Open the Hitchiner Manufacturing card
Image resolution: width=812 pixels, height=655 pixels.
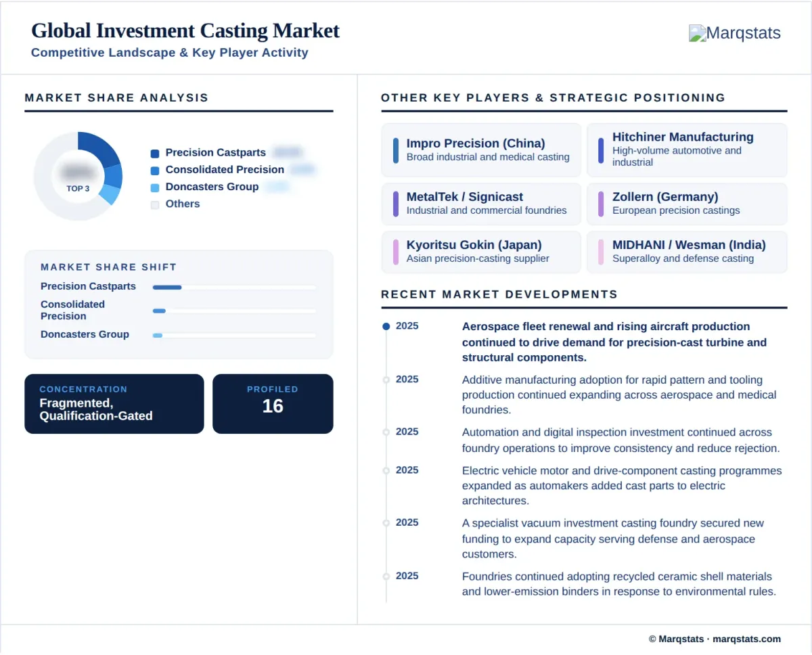(x=687, y=150)
